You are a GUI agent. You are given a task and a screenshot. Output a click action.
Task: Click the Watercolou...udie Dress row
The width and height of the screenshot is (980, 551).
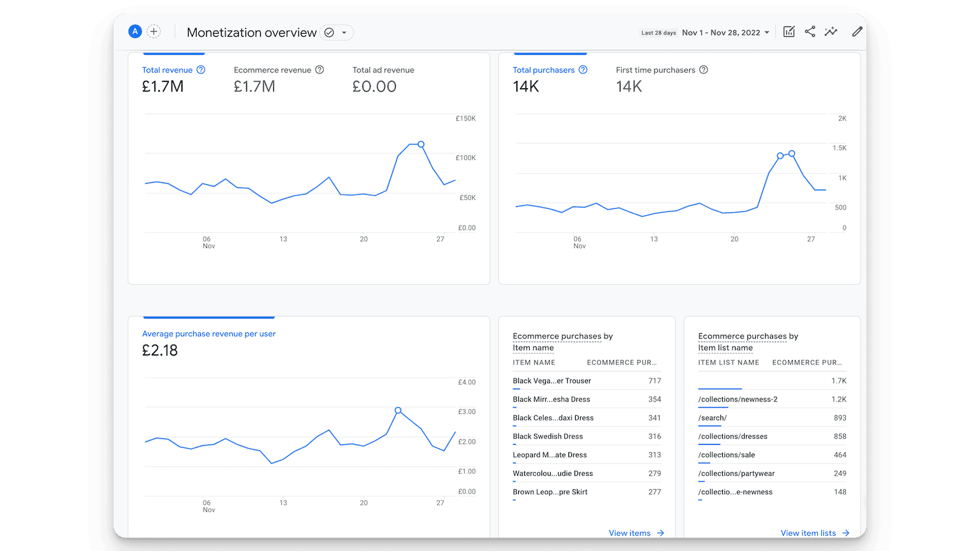tap(587, 473)
